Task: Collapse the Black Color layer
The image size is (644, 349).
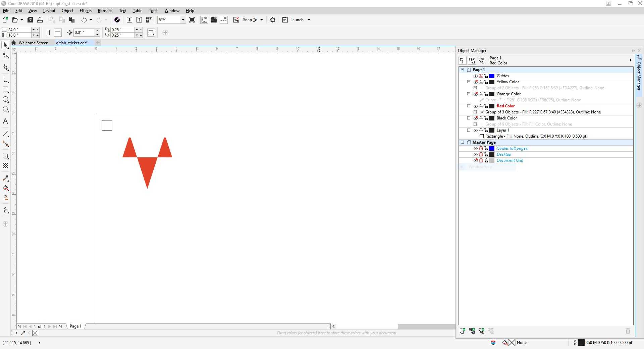Action: coord(469,118)
